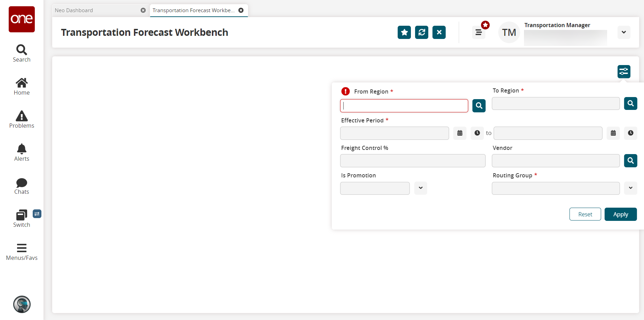Open the filter settings slider icon
Viewport: 644px width, 320px height.
(x=623, y=72)
